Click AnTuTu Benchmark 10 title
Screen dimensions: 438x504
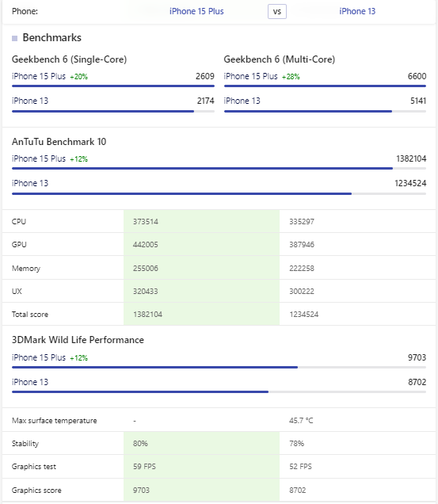(x=59, y=142)
